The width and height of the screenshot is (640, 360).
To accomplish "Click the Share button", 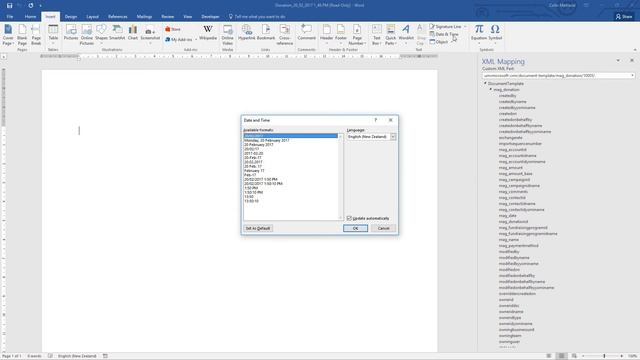I will [624, 17].
